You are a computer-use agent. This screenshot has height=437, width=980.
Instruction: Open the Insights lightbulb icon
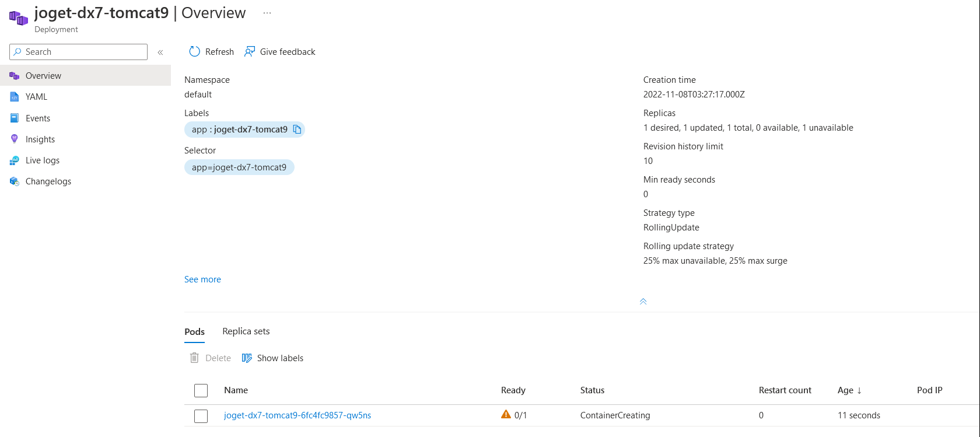pyautogui.click(x=15, y=139)
